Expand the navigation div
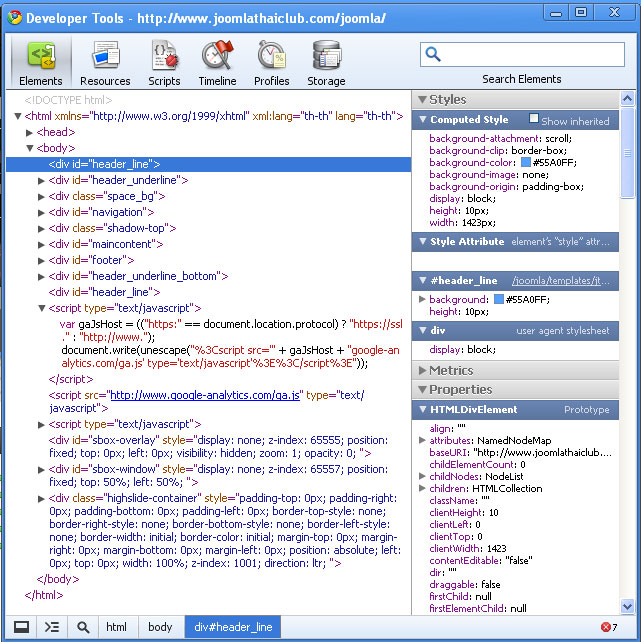The image size is (641, 642). pos(41,213)
